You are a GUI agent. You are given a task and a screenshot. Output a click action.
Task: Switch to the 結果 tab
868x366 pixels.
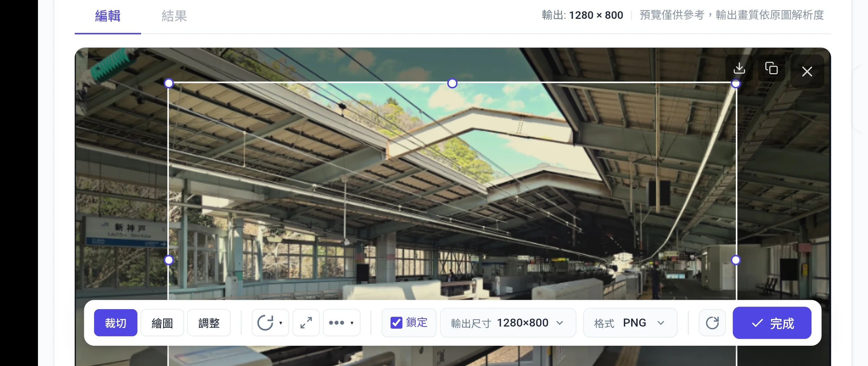[174, 16]
